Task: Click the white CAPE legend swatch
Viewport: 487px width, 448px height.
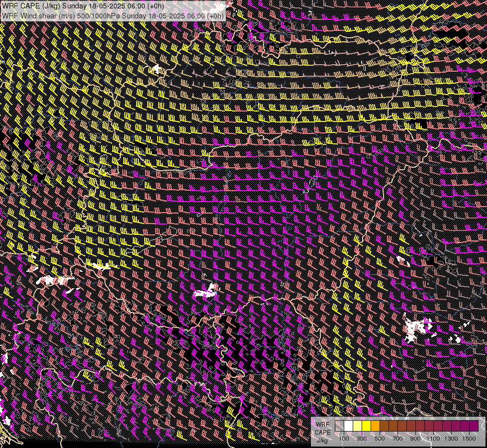Action: (x=349, y=426)
